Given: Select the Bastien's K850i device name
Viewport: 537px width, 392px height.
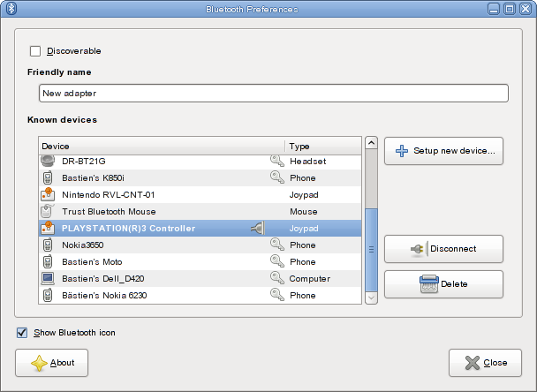Looking at the screenshot, I should pyautogui.click(x=93, y=178).
